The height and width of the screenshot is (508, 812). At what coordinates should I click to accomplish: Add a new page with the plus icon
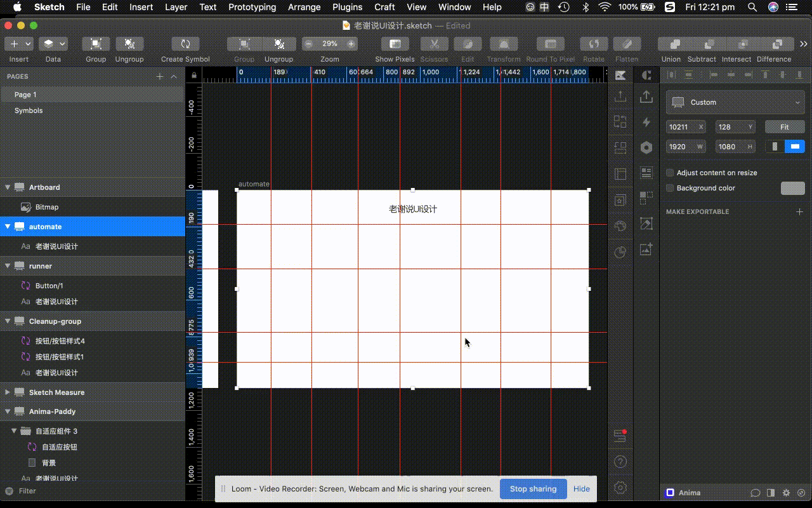[x=160, y=76]
